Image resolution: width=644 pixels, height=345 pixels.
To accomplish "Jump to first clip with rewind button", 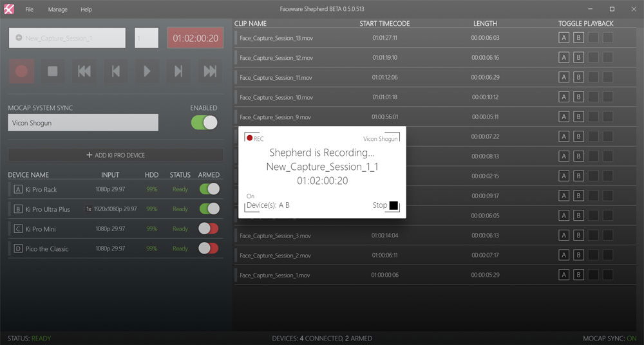I will coord(84,71).
